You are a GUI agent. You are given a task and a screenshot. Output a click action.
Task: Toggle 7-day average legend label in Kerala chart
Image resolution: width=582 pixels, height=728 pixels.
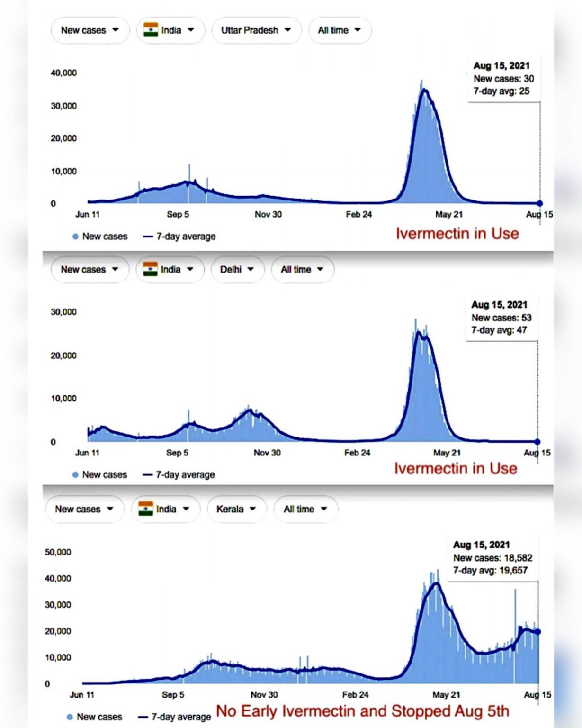click(x=181, y=717)
